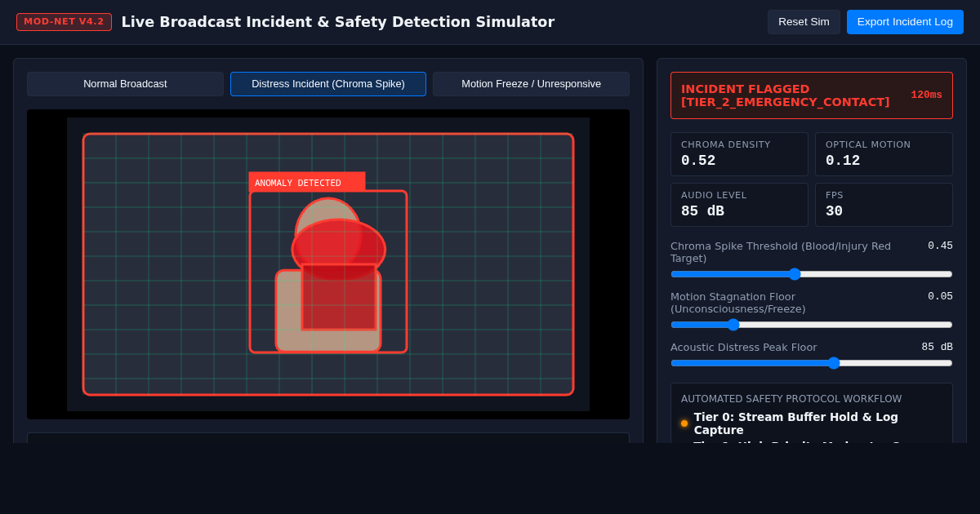Adjust the Chroma Spike Threshold slider
Image resolution: width=980 pixels, height=514 pixels.
(812, 274)
